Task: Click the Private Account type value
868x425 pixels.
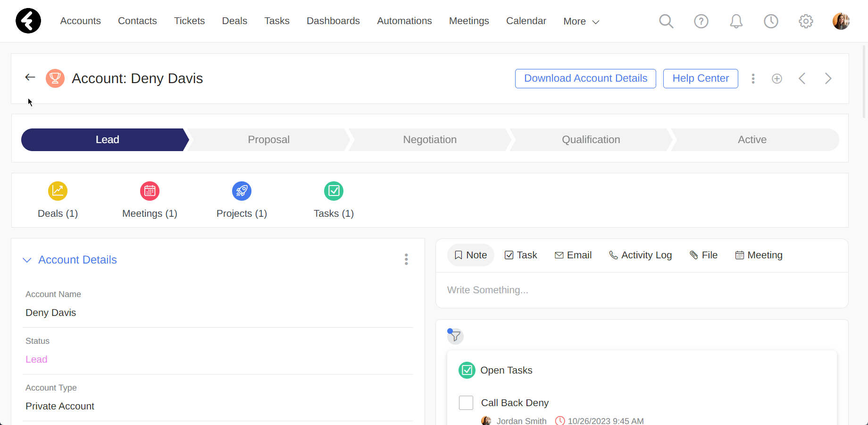Action: (60, 406)
